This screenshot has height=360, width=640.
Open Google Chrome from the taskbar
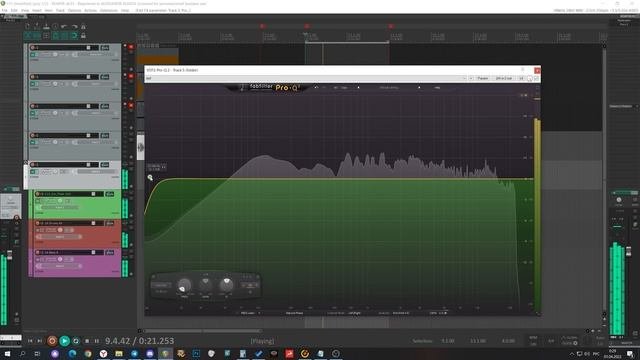tap(88, 353)
